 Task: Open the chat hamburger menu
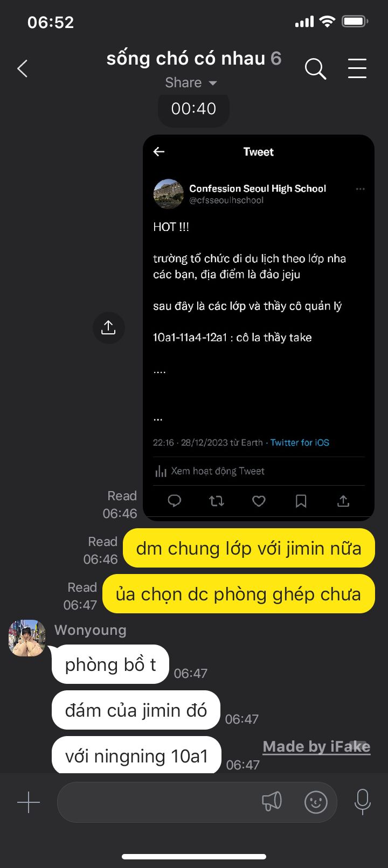(x=357, y=68)
